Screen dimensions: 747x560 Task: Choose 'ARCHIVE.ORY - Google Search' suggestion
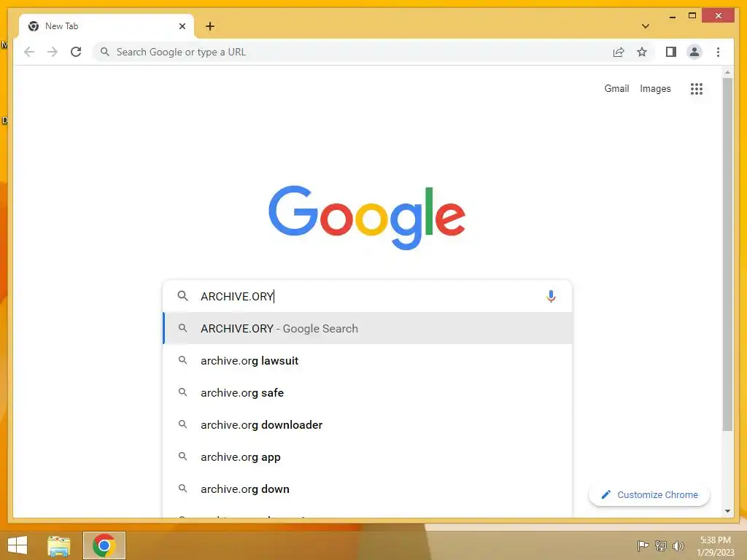(x=368, y=328)
